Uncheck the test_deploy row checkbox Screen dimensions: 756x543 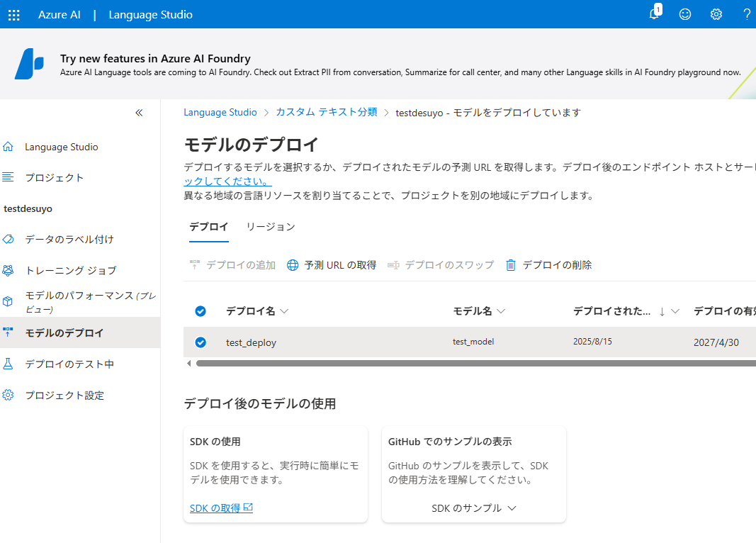coord(201,342)
